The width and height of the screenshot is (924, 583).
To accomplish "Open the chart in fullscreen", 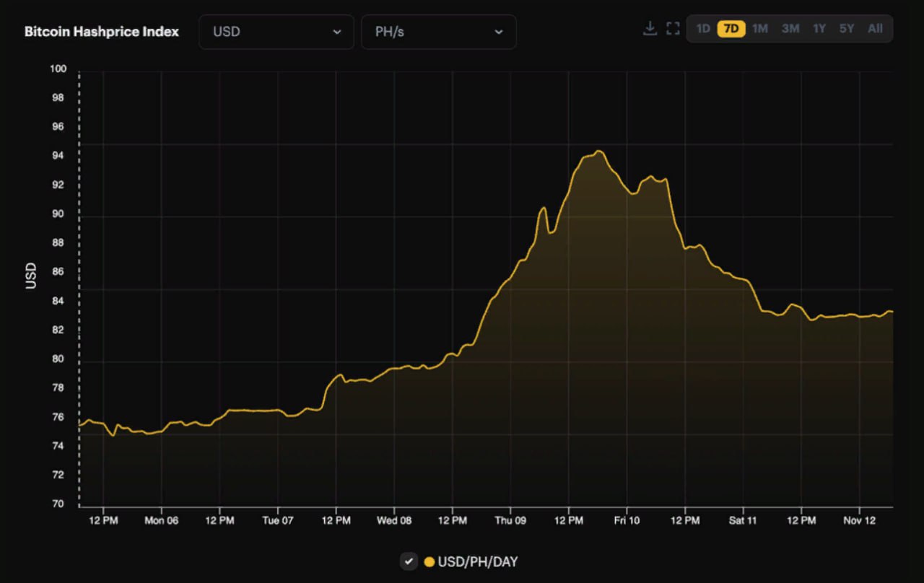I will [x=673, y=29].
